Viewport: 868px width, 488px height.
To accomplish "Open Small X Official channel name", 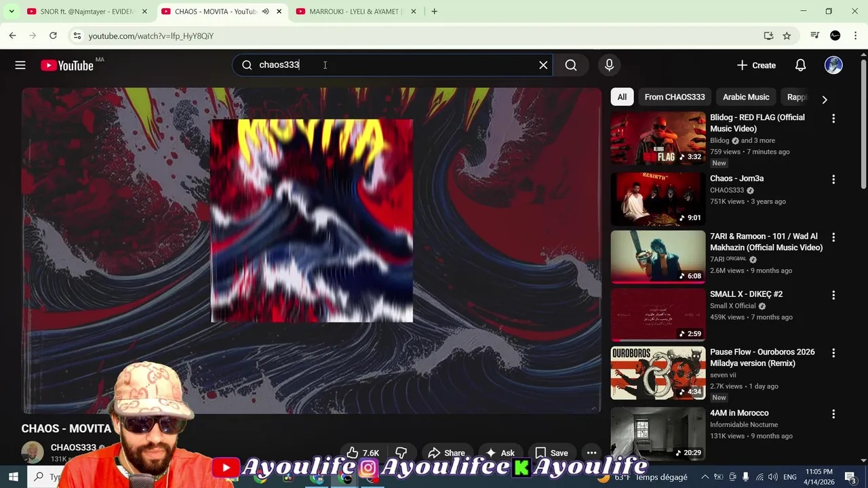I will pyautogui.click(x=733, y=306).
